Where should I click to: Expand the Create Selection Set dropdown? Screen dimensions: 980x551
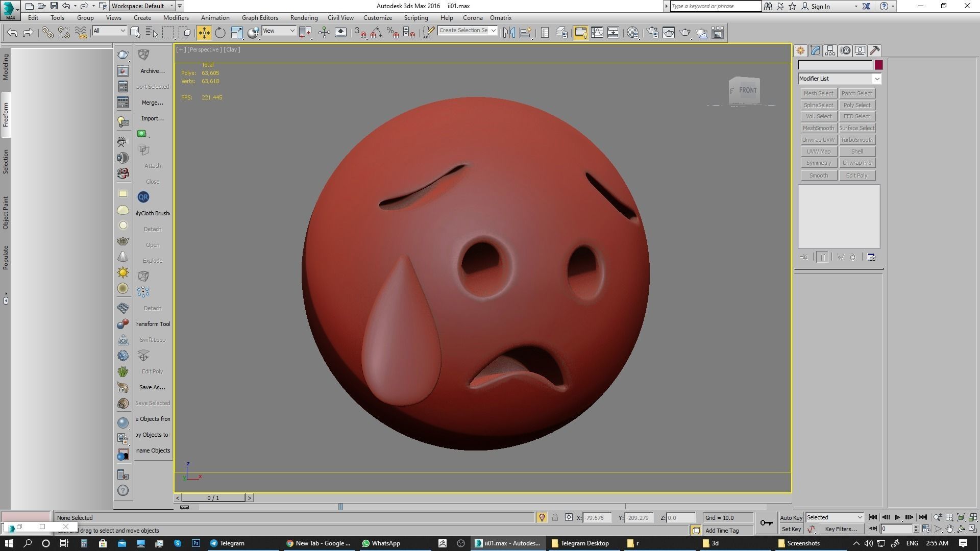click(x=493, y=31)
